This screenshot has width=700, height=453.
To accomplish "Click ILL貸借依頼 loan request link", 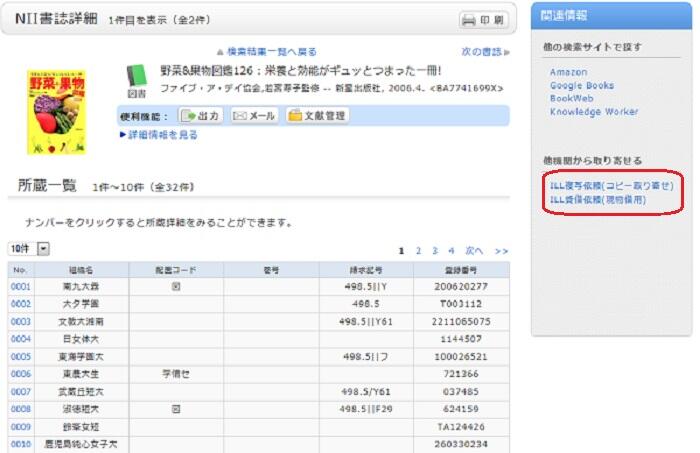I will point(598,199).
